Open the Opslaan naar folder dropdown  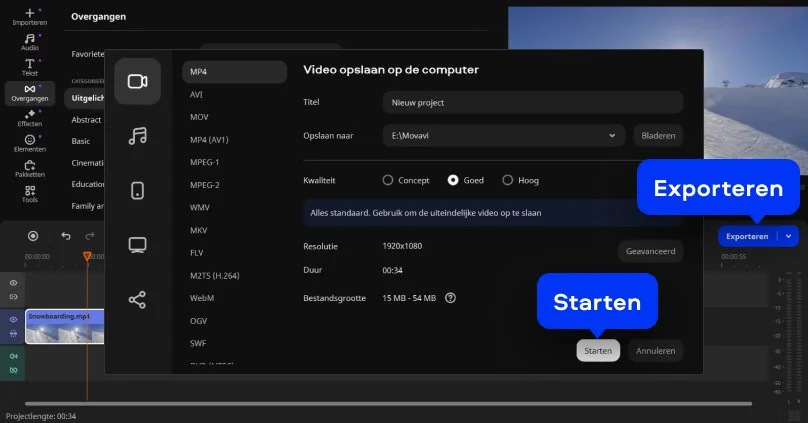504,136
